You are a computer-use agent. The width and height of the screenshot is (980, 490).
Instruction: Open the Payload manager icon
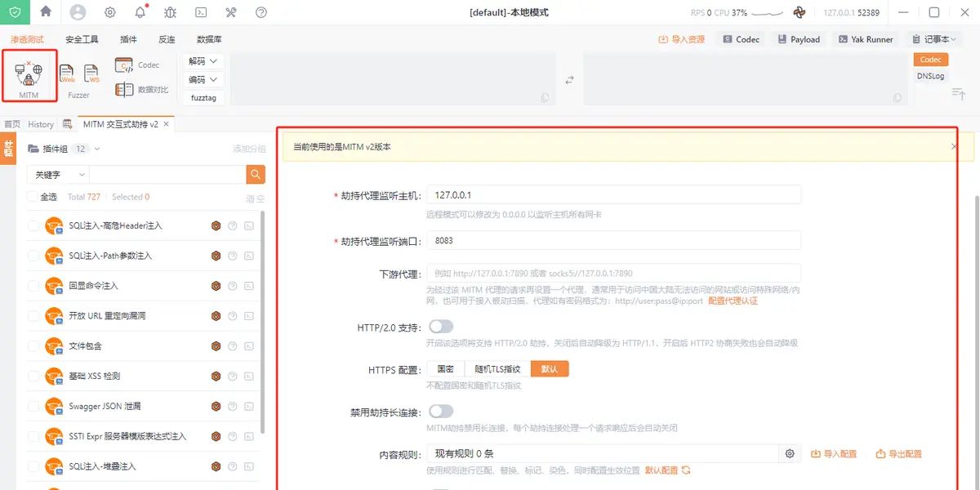pos(799,38)
